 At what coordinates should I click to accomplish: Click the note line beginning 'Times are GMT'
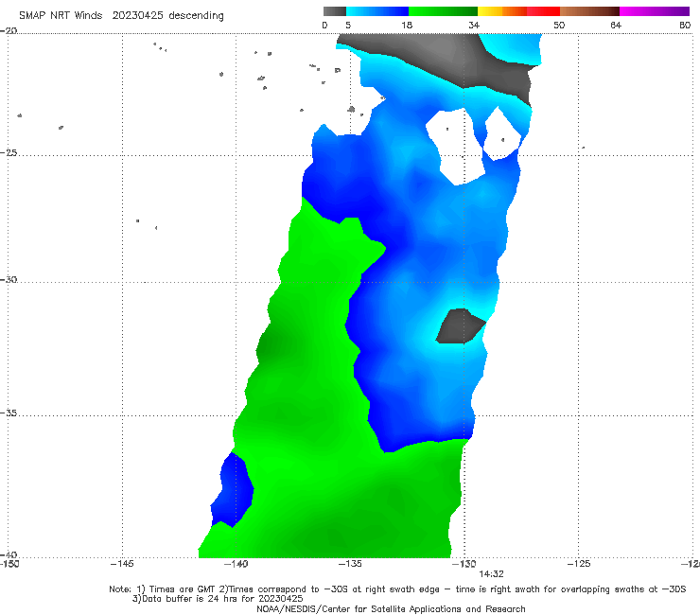pyautogui.click(x=397, y=589)
